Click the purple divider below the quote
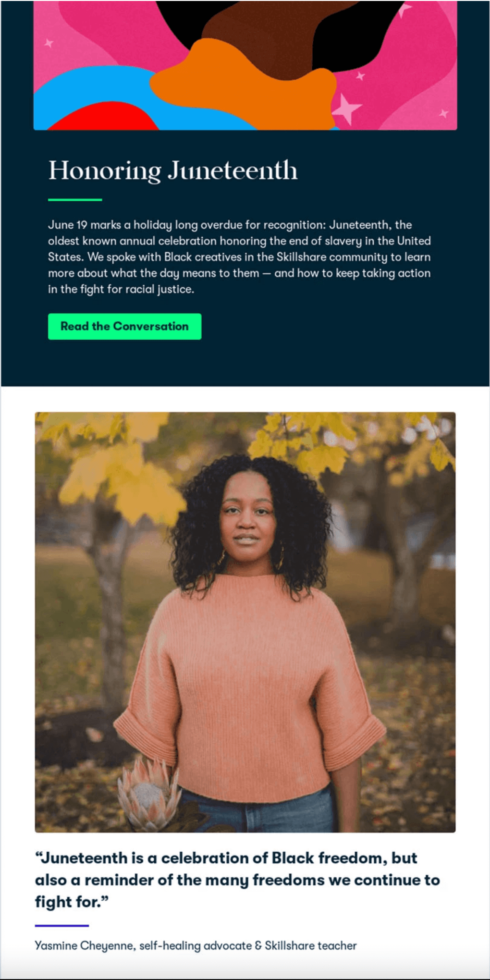490x980 pixels. point(62,925)
